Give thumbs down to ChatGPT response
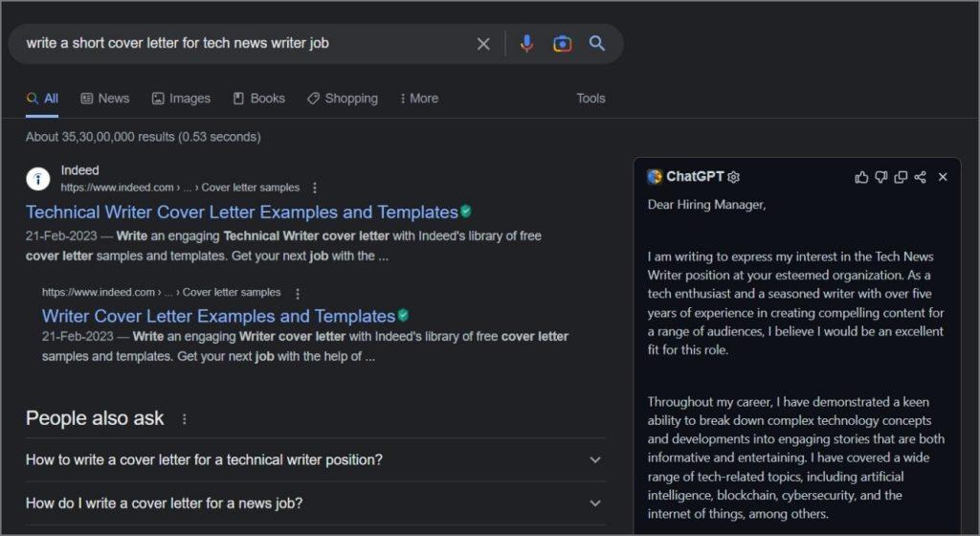This screenshot has height=536, width=980. click(881, 177)
